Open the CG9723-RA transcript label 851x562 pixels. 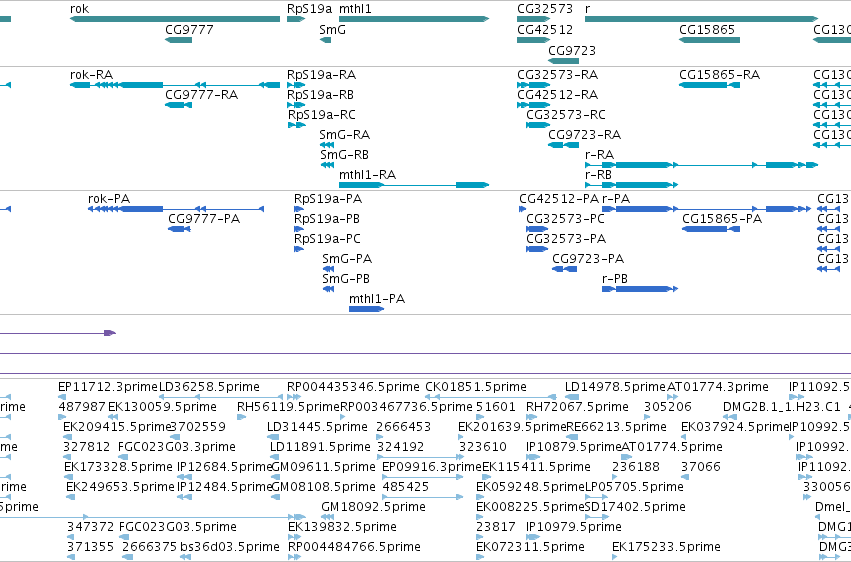pyautogui.click(x=585, y=135)
